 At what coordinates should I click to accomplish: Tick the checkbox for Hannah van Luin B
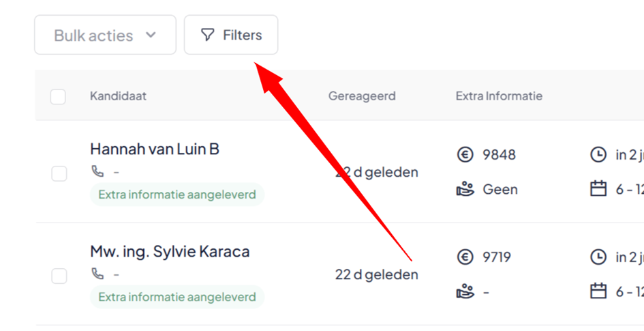59,173
